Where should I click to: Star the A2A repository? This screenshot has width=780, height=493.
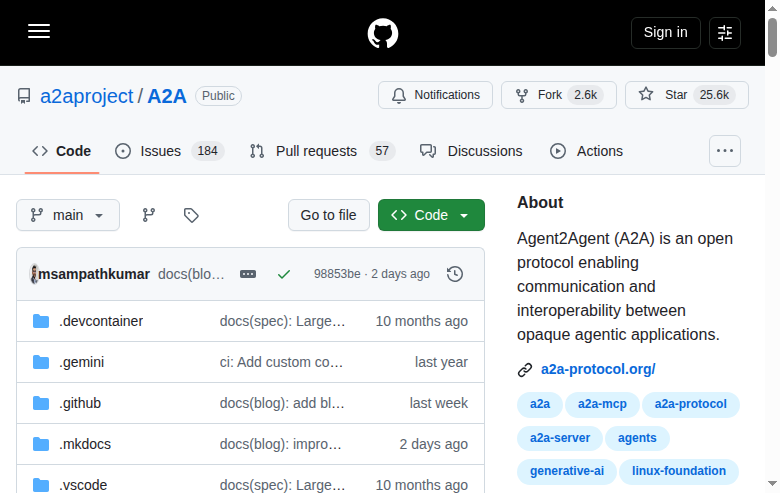point(686,95)
